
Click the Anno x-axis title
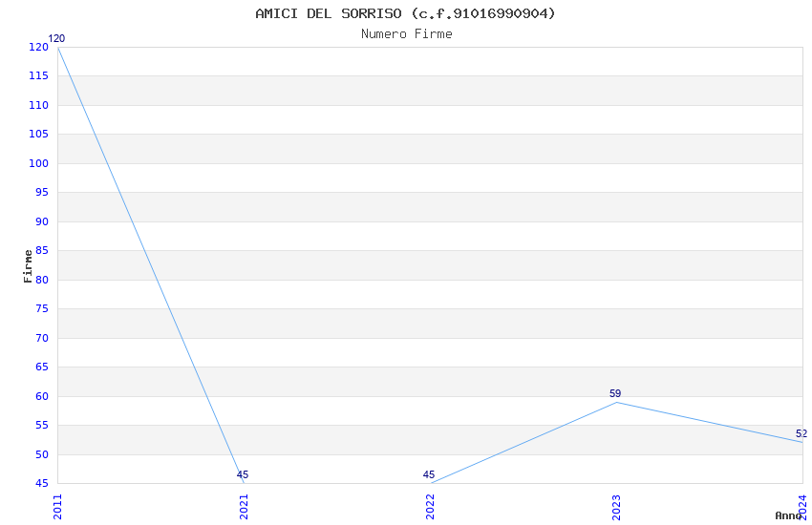tap(788, 515)
